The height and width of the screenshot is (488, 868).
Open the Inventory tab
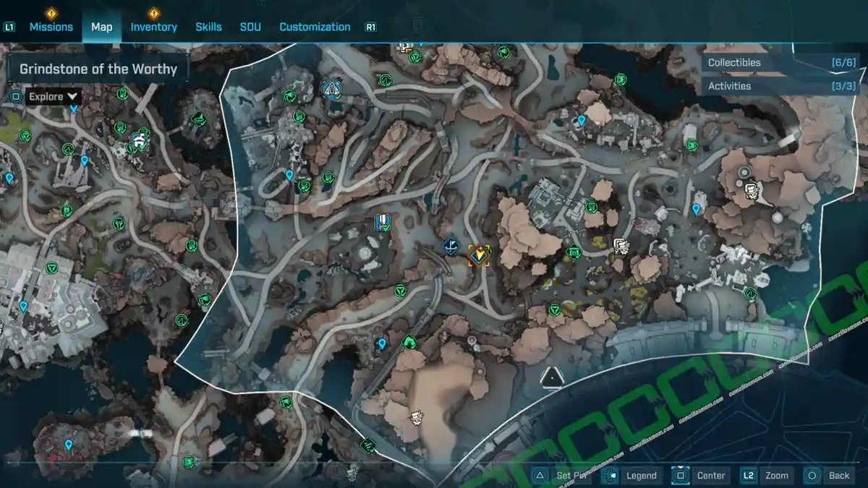click(x=153, y=27)
